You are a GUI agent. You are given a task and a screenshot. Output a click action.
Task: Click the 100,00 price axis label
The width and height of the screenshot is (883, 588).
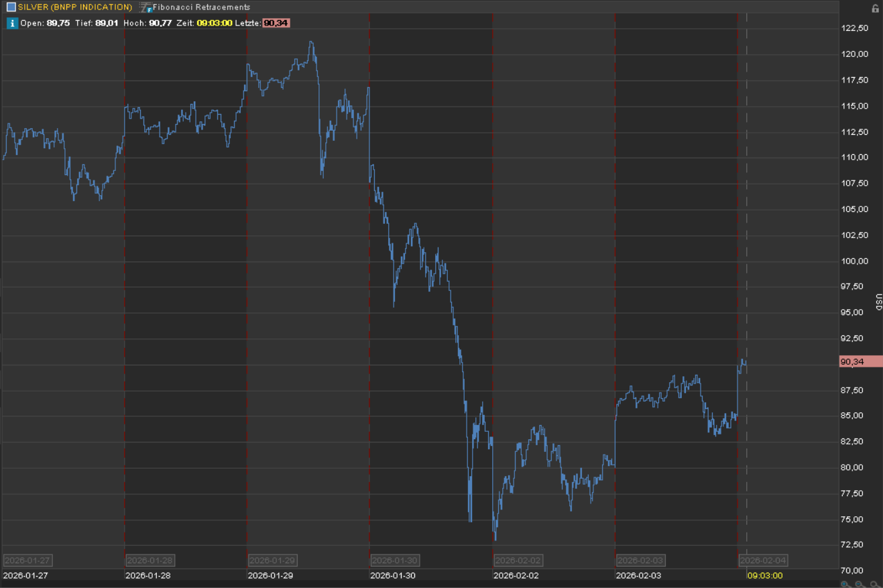854,261
